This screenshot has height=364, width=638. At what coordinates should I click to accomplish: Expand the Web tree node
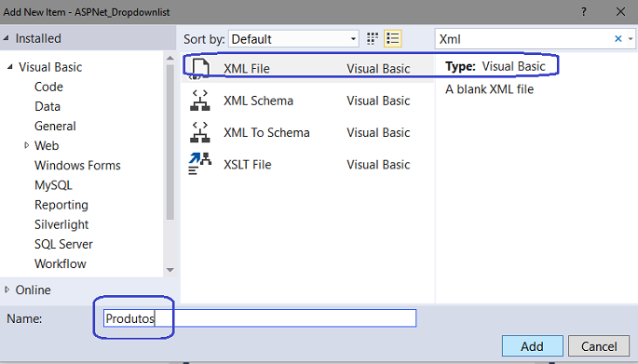[26, 145]
